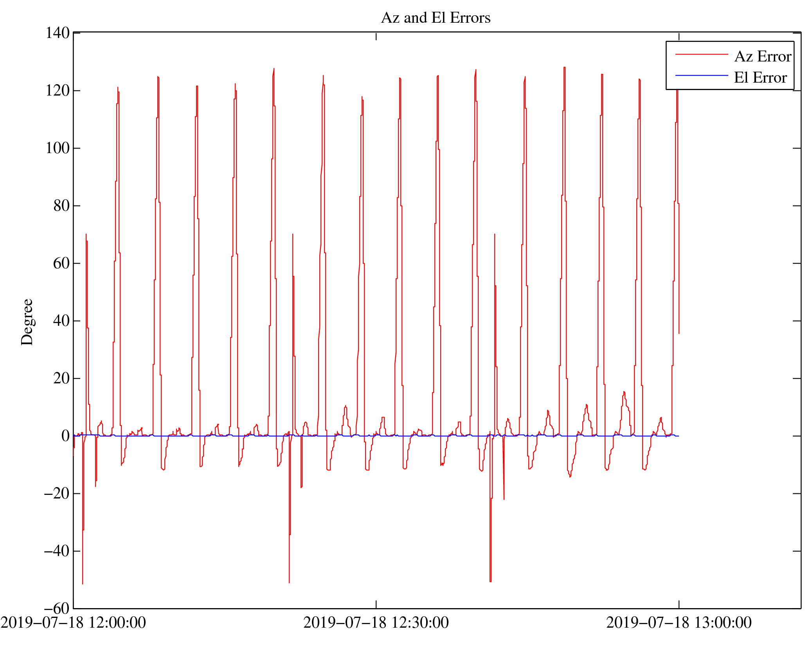Select the 'El Error' legend text
The width and height of the screenshot is (812, 659).
tap(760, 78)
